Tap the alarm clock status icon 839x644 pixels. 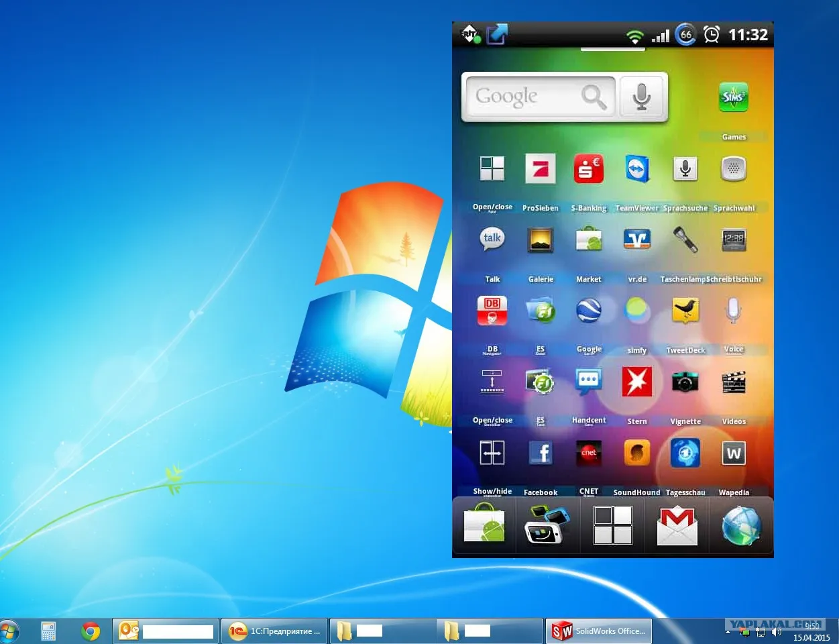(711, 34)
